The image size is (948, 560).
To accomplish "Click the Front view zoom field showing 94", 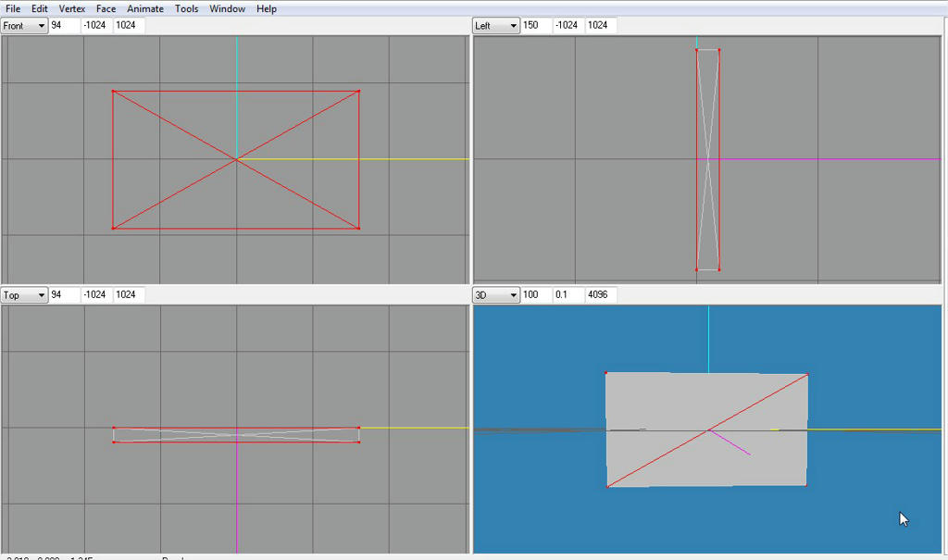I will coord(65,26).
